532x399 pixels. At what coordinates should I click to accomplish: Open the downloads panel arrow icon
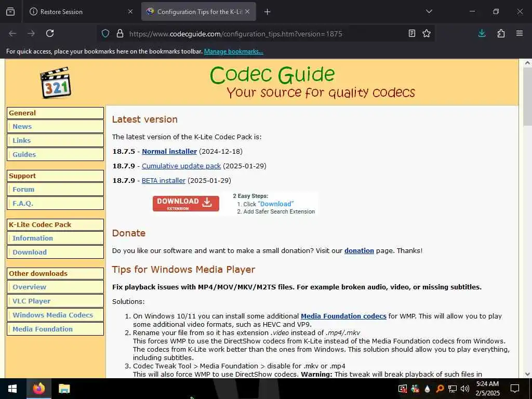click(x=482, y=33)
